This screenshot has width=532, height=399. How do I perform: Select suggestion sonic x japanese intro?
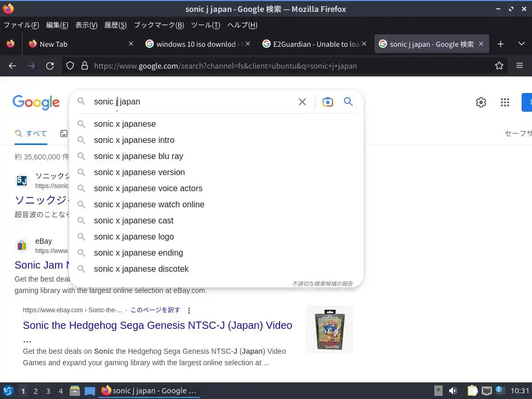click(x=216, y=140)
